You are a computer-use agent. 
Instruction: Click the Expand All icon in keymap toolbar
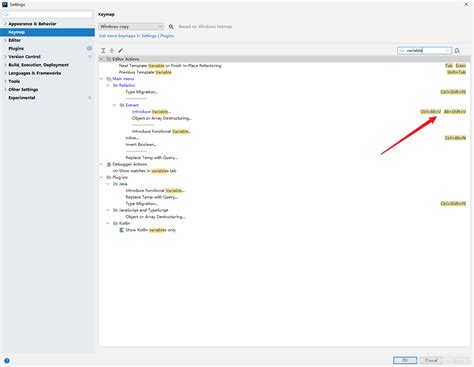(103, 50)
